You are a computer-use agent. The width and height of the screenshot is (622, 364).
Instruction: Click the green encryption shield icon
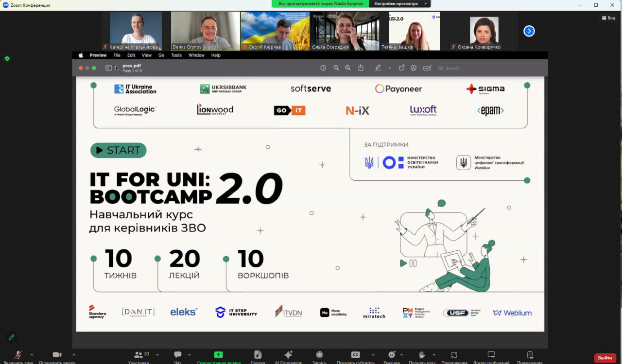7,58
